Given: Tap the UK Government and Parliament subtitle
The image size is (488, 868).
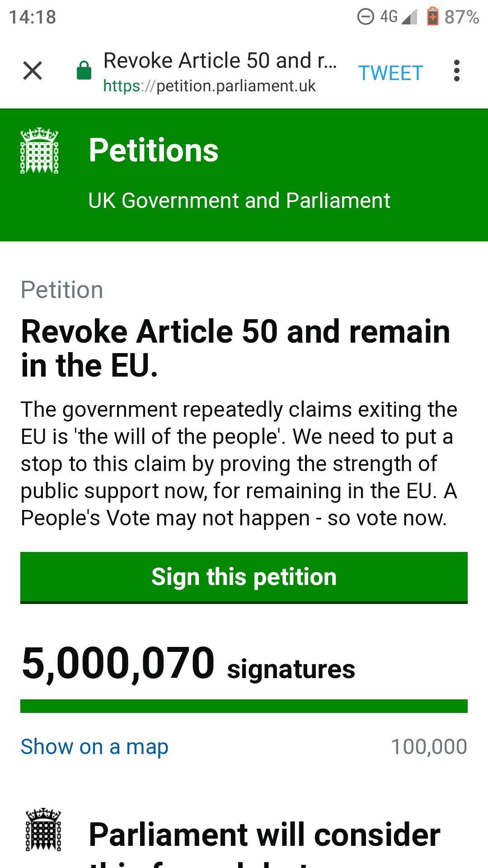Looking at the screenshot, I should 239,201.
